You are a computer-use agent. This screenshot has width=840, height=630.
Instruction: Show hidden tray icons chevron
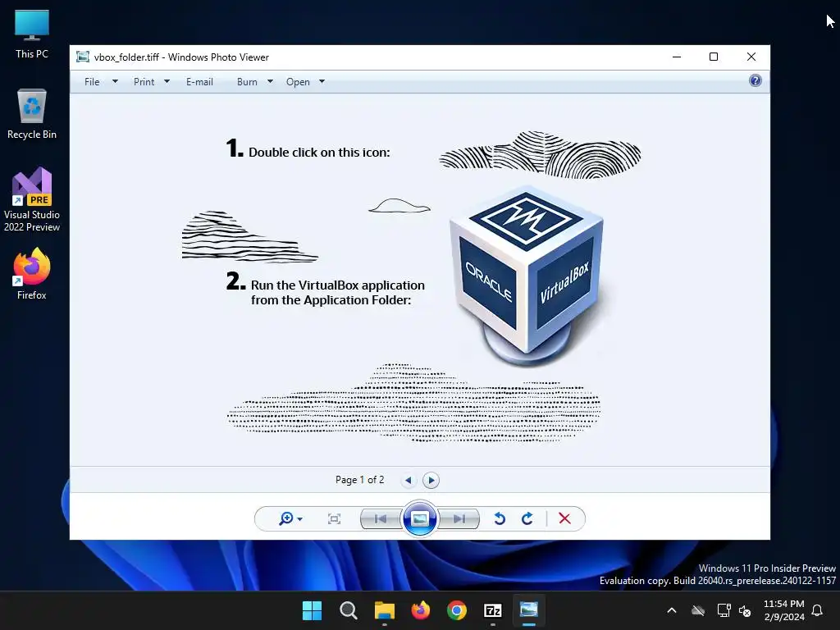(x=672, y=610)
